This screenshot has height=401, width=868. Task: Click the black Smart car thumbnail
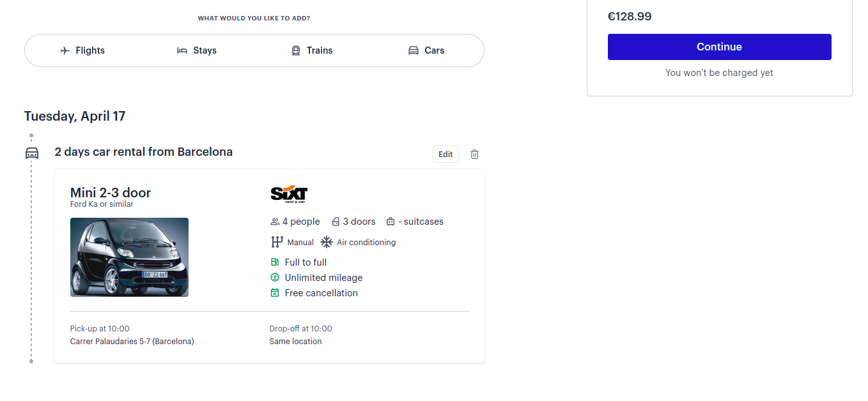click(x=129, y=257)
